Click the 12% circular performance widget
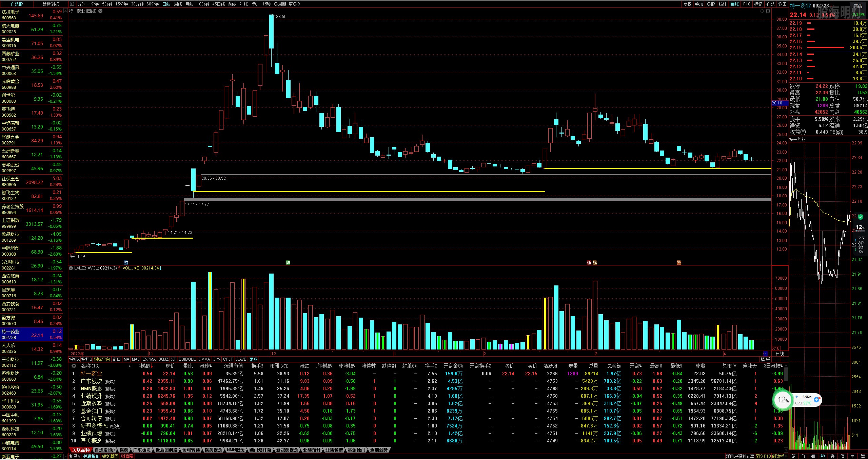This screenshot has width=868, height=460. tap(783, 400)
